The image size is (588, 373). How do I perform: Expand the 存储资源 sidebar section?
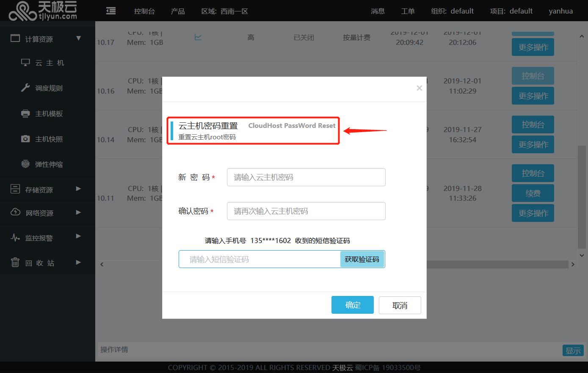coord(78,189)
